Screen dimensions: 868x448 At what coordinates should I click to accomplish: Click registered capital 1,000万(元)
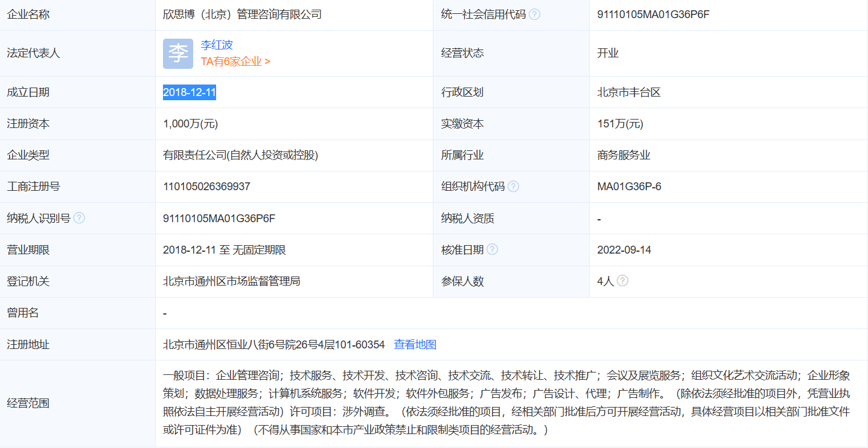tap(190, 124)
